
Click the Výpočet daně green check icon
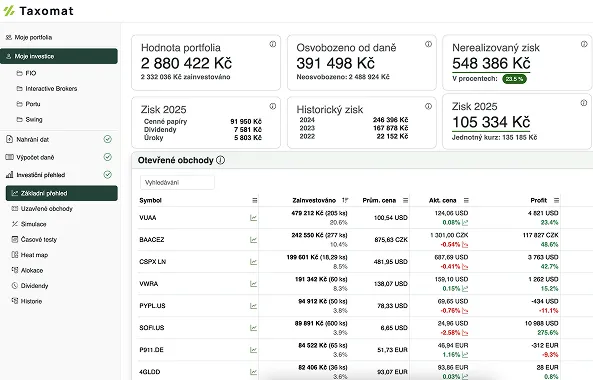tap(108, 157)
